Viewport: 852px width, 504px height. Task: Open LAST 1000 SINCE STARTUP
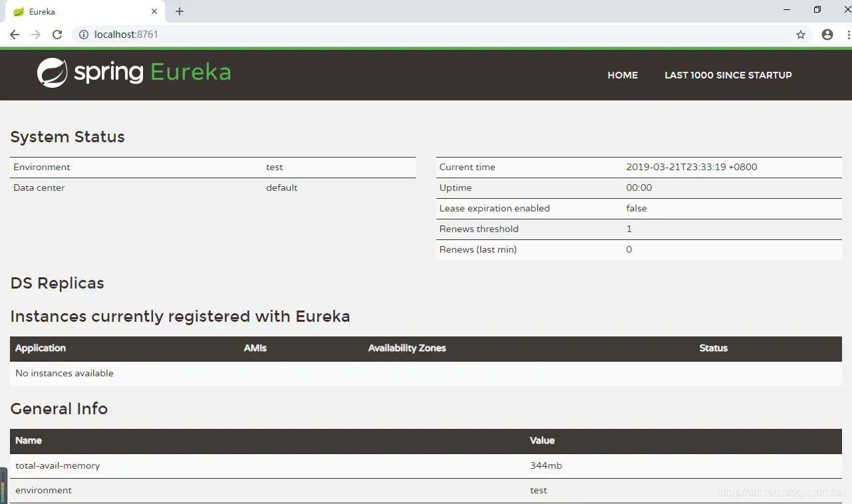728,75
